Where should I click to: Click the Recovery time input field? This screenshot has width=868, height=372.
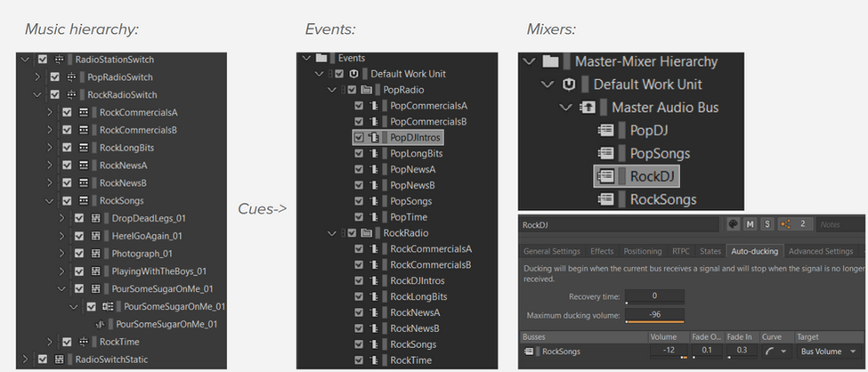655,296
